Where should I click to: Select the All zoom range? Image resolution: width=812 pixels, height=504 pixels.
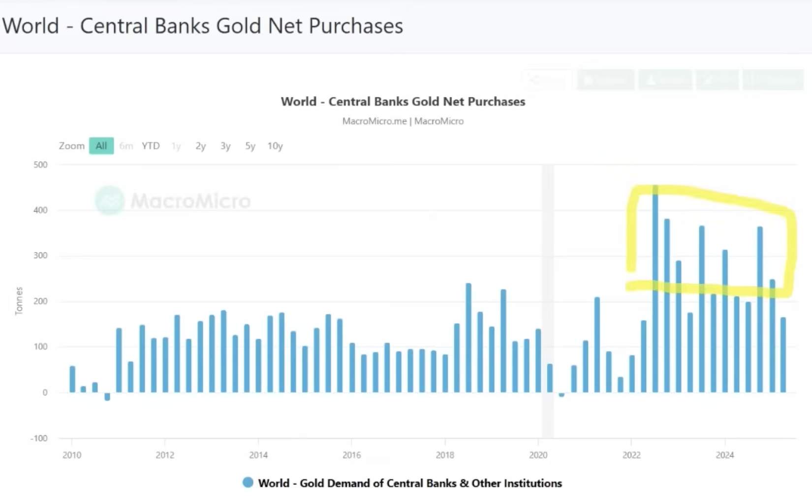[101, 146]
